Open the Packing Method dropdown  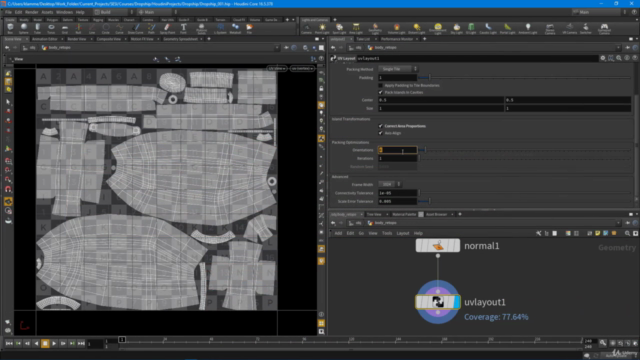pyautogui.click(x=398, y=69)
